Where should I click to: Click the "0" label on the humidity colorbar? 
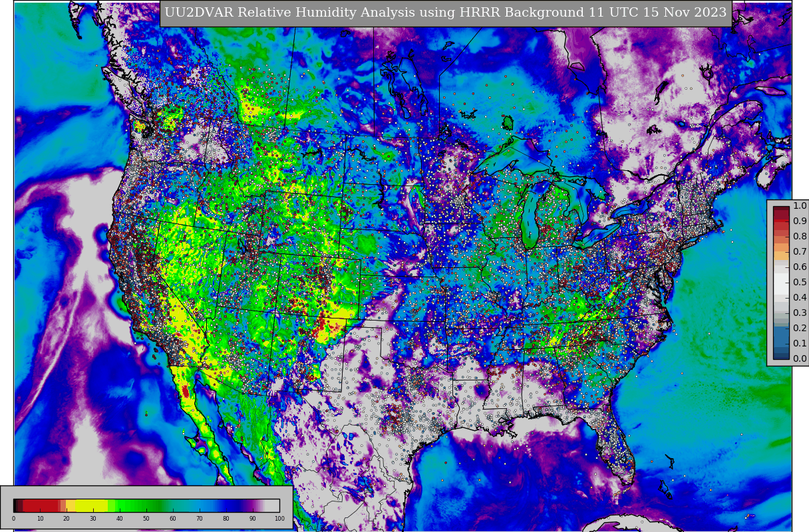[x=13, y=519]
